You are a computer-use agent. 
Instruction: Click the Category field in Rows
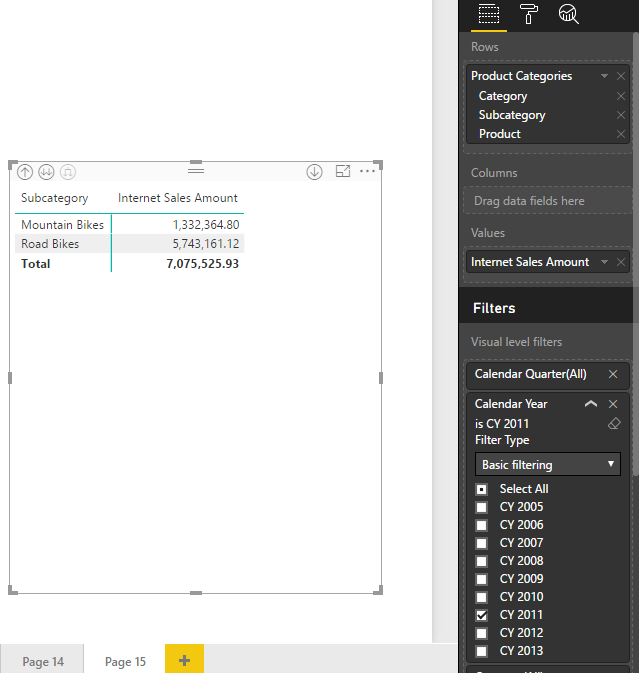[503, 96]
